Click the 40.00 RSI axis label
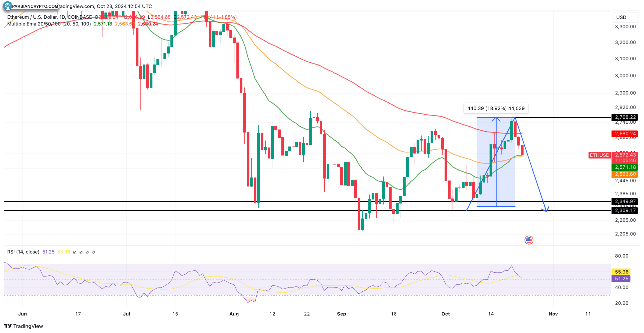Screen dimensions: 644x333 pyautogui.click(x=622, y=287)
